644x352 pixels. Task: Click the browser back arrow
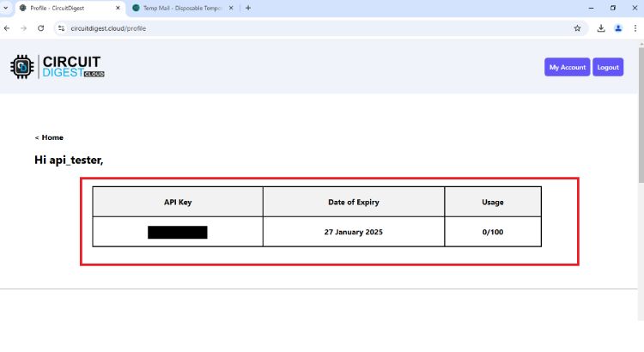point(7,27)
